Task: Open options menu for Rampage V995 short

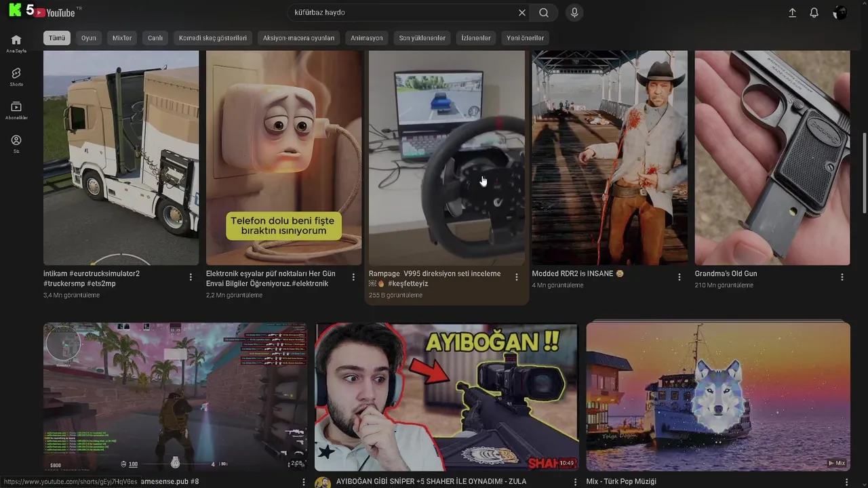Action: point(517,277)
